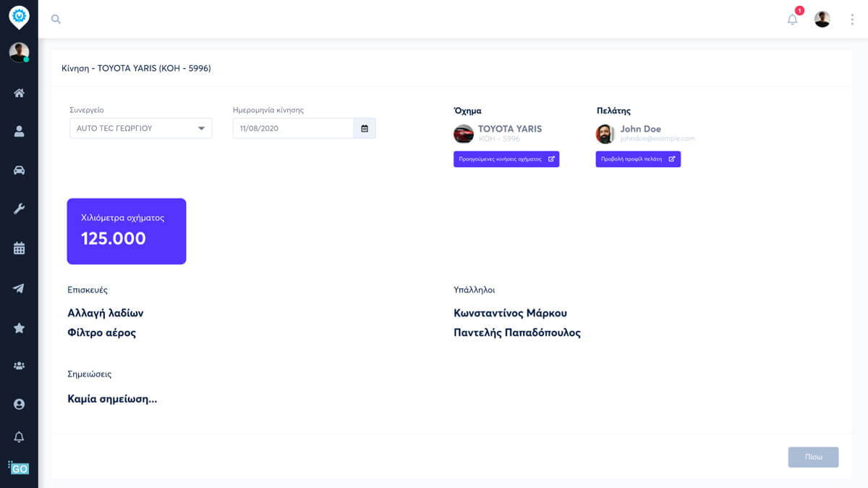
Task: Click the search magnifier in top bar
Action: click(x=56, y=19)
